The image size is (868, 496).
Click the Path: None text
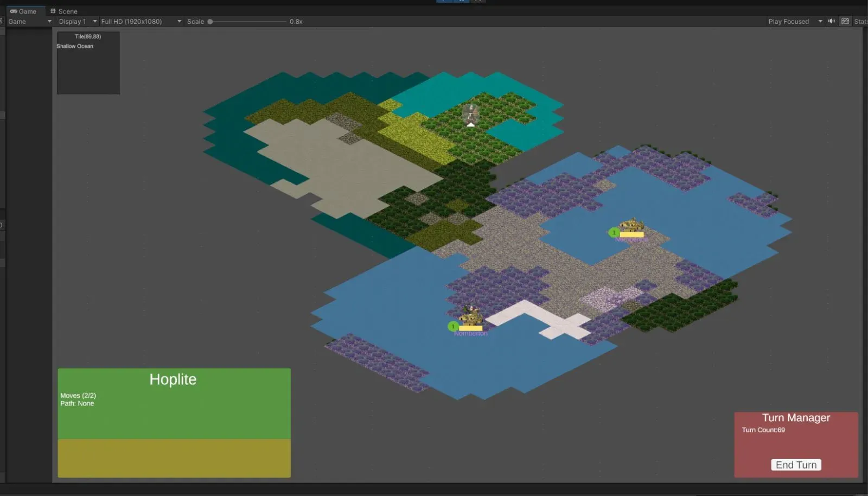click(x=77, y=403)
